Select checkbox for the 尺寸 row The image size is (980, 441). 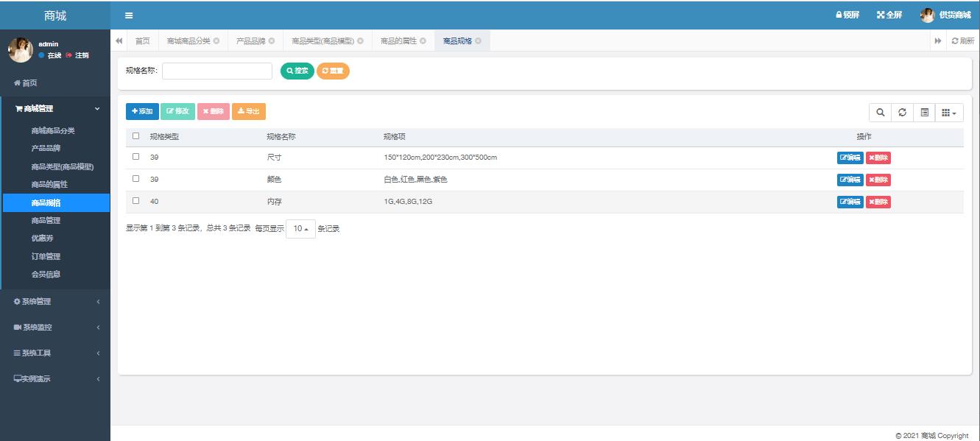click(x=135, y=157)
